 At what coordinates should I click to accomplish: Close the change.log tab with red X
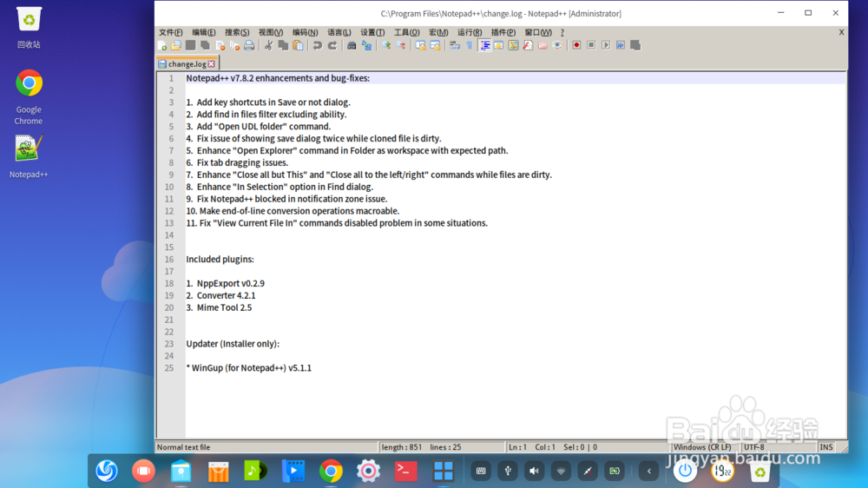[x=212, y=63]
